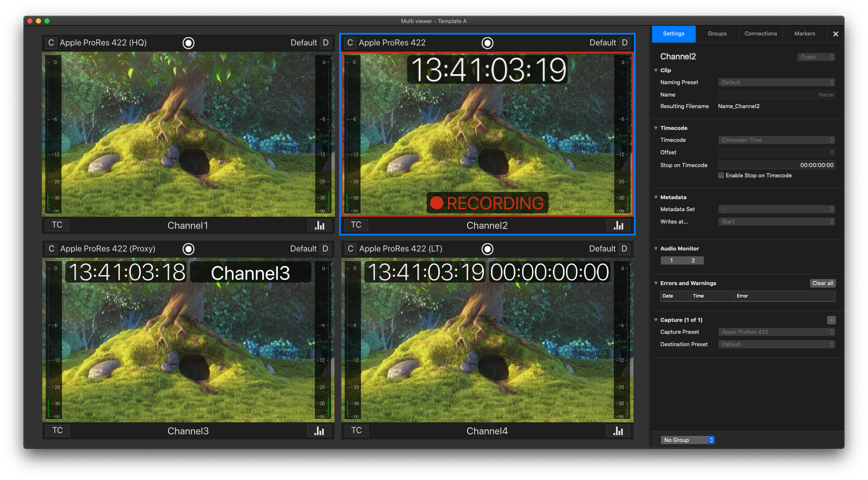Image resolution: width=868 pixels, height=480 pixels.
Task: Collapse the Timecode section
Action: tap(656, 128)
